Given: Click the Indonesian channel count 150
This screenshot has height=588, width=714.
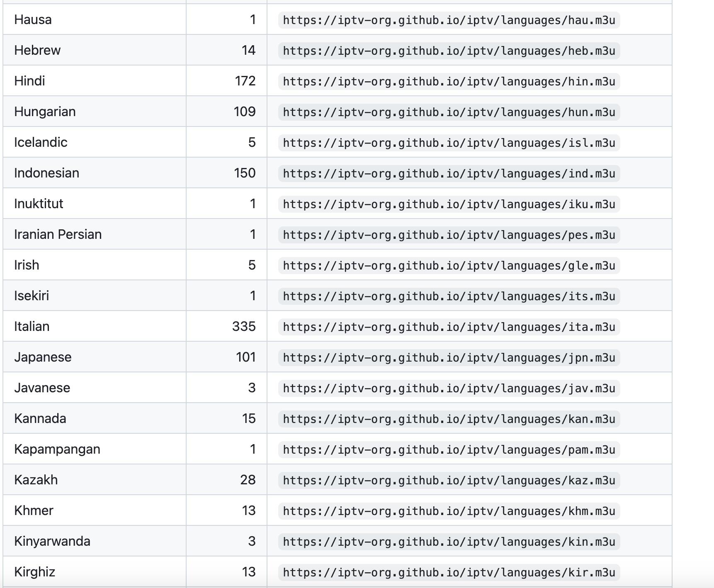Looking at the screenshot, I should [245, 173].
